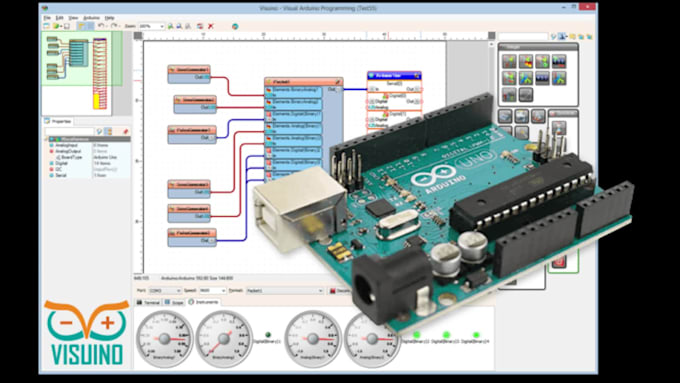Click the second icon in second palette row
Viewport: 680px width, 383px height.
coord(526,78)
